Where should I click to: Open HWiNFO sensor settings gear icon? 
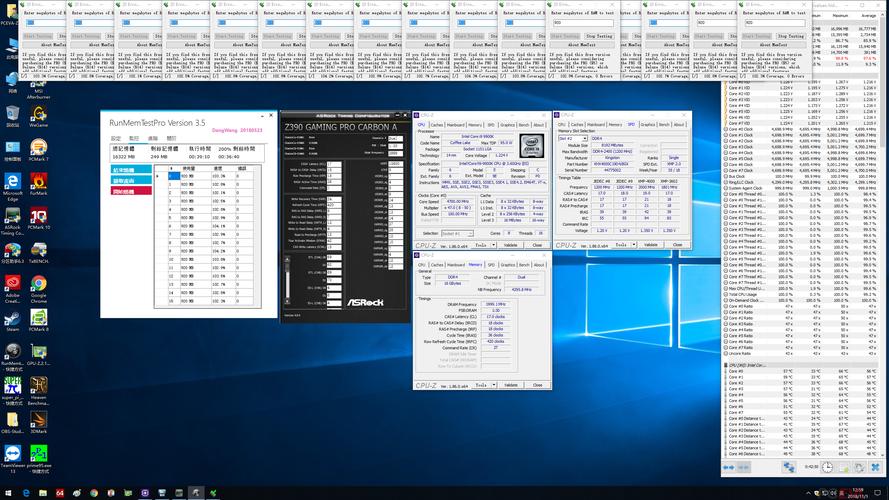(860, 467)
